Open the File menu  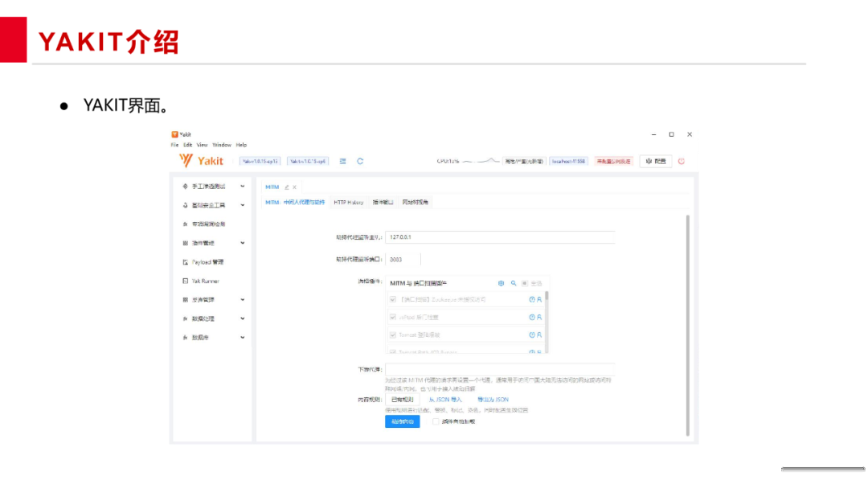[x=174, y=145]
